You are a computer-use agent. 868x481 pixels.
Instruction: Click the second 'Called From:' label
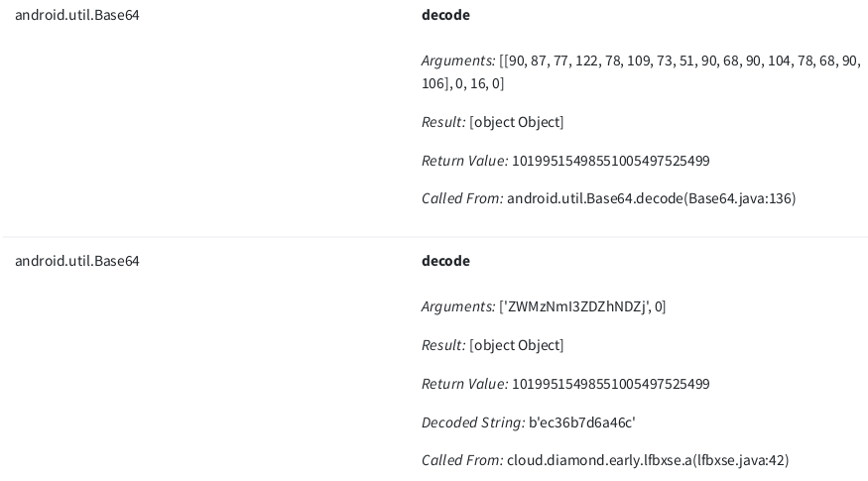click(462, 460)
